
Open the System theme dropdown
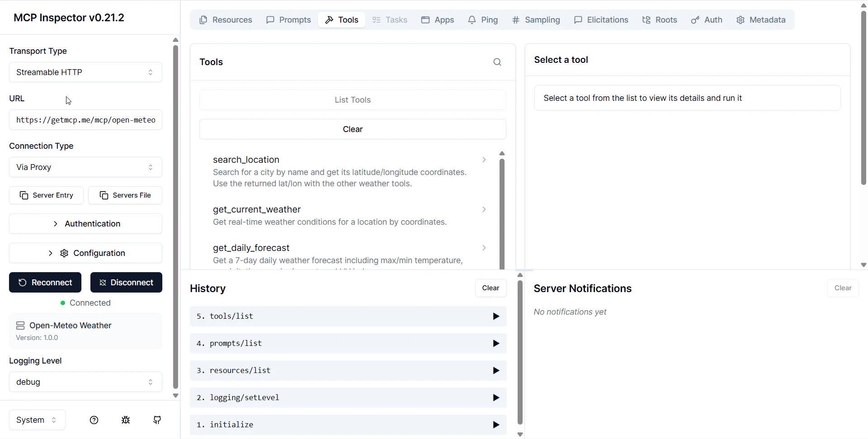(x=37, y=420)
